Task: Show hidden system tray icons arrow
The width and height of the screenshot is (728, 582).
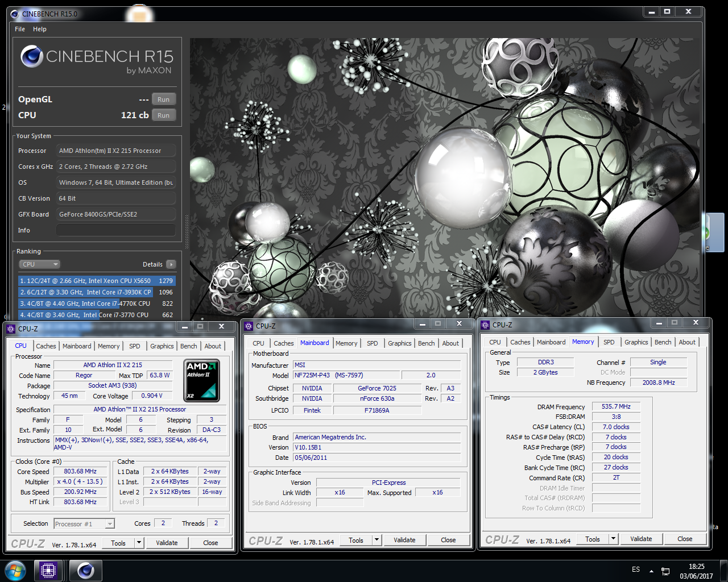Action: [651, 571]
